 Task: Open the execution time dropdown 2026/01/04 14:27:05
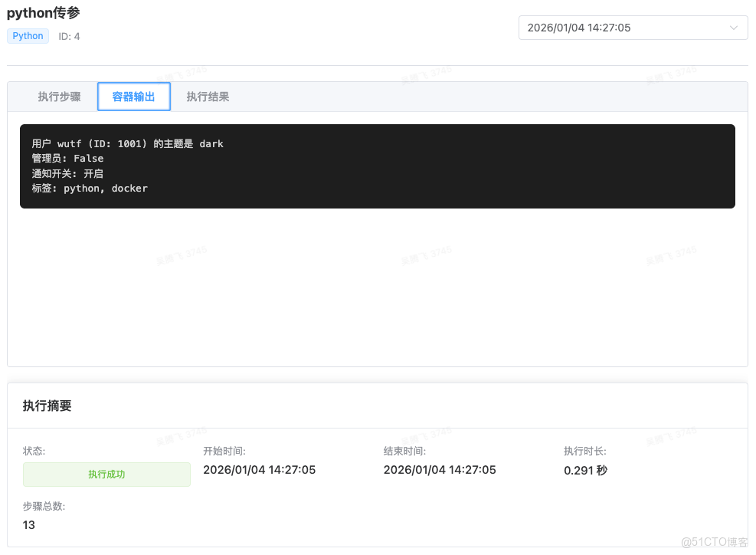click(633, 28)
